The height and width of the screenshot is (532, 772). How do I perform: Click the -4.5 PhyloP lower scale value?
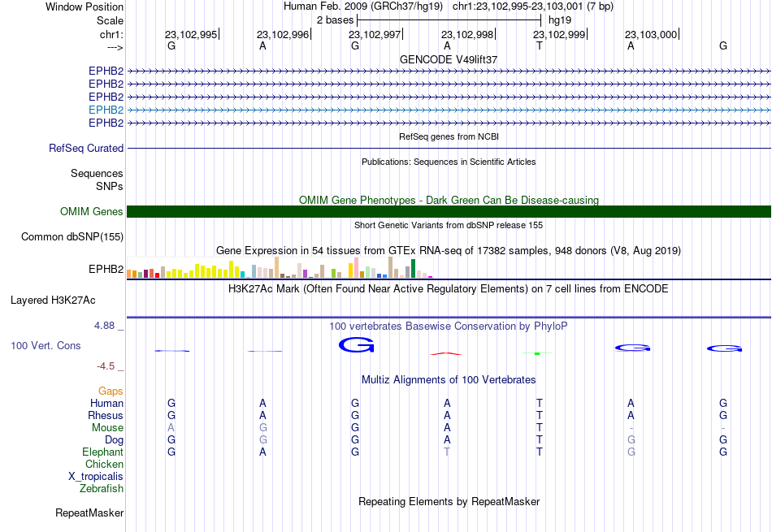[106, 365]
